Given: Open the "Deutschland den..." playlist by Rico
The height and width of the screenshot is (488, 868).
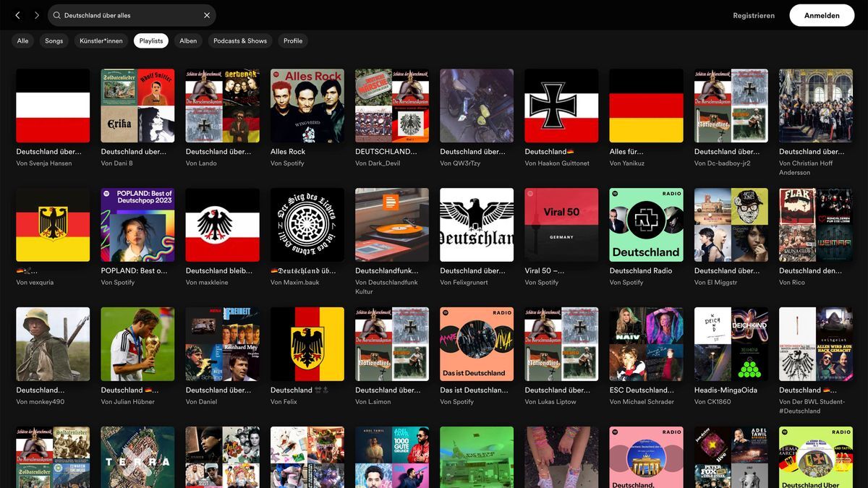Looking at the screenshot, I should pos(816,225).
